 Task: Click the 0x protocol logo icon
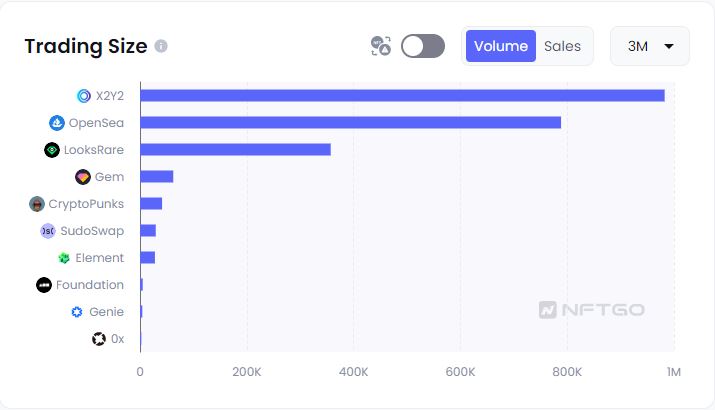click(99, 339)
